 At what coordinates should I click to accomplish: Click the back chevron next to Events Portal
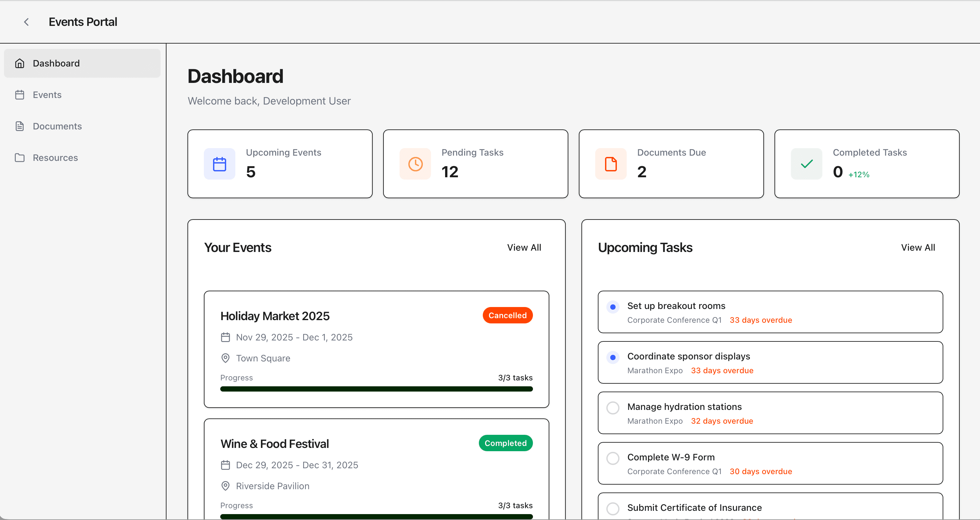click(x=26, y=22)
